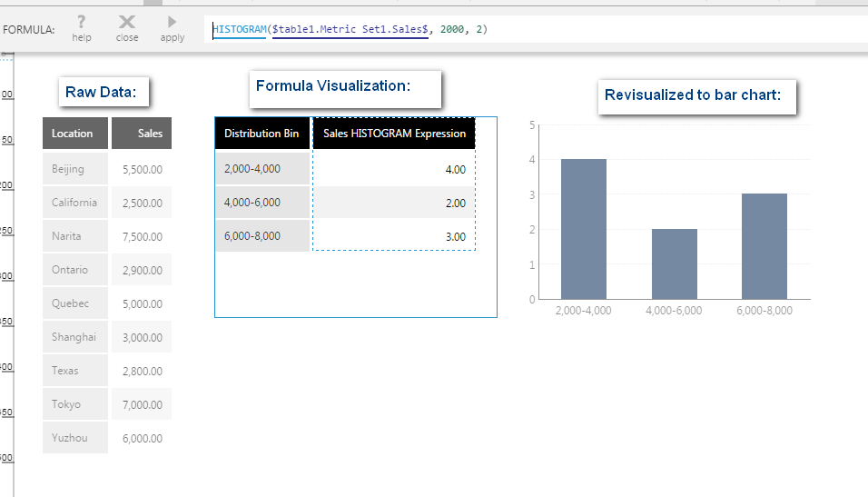Select the Sales column header
This screenshot has height=497, width=868.
(142, 134)
